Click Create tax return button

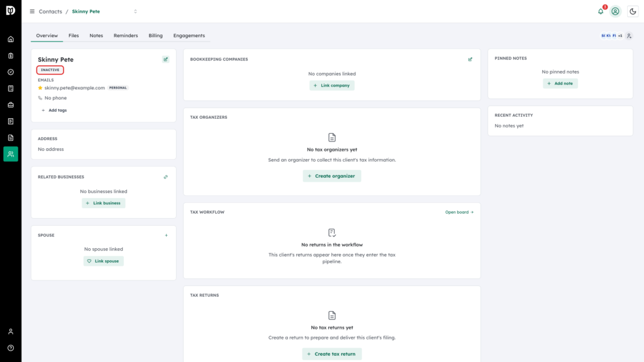point(332,354)
